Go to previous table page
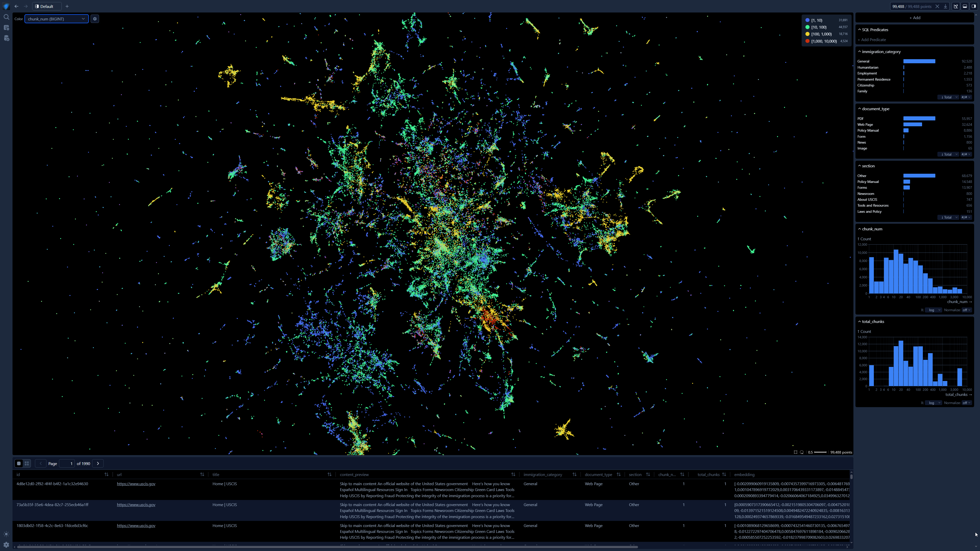 click(x=41, y=464)
